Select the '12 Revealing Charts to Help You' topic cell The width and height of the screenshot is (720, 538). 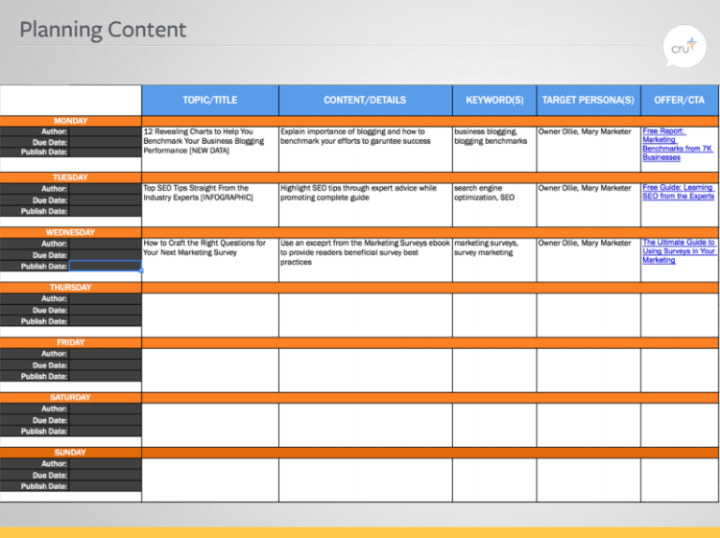coord(210,149)
